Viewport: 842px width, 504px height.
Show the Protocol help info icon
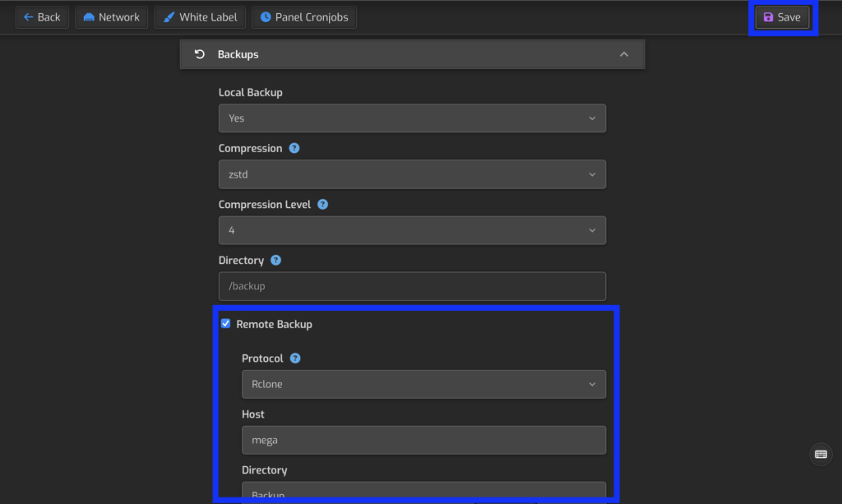pyautogui.click(x=295, y=358)
